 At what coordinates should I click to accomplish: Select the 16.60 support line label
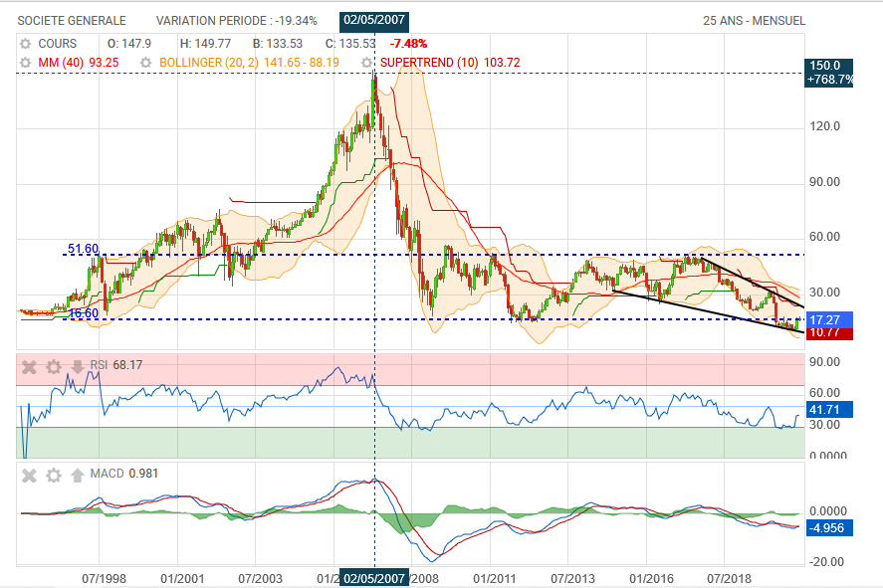[x=83, y=313]
